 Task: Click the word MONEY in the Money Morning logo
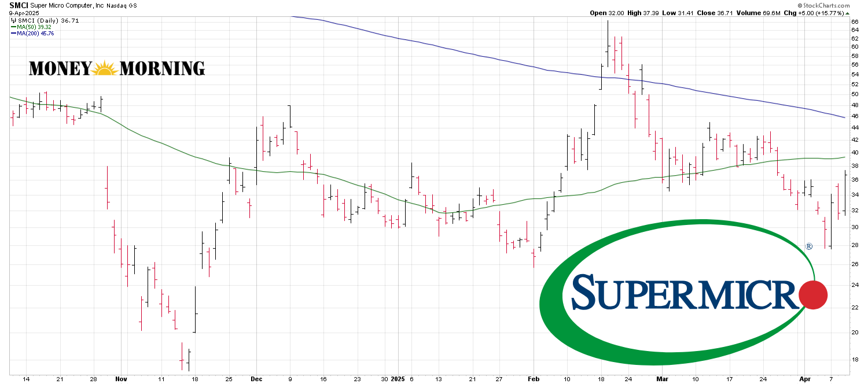point(60,69)
